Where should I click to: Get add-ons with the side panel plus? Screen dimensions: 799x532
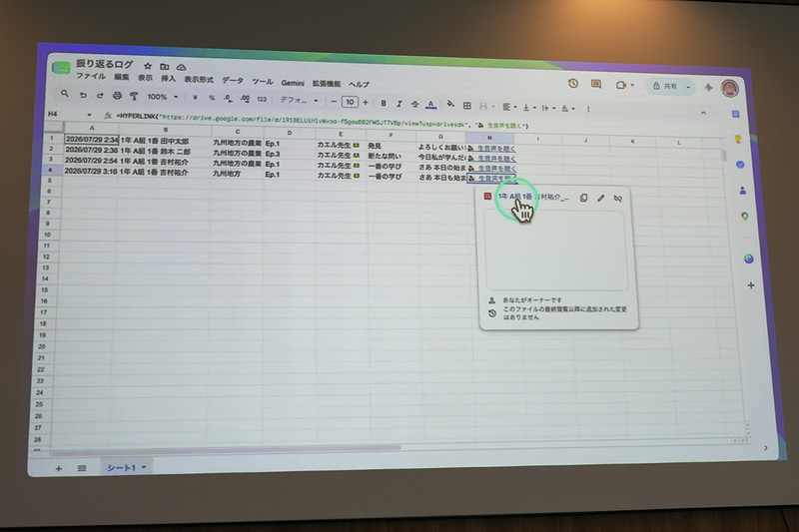(751, 285)
